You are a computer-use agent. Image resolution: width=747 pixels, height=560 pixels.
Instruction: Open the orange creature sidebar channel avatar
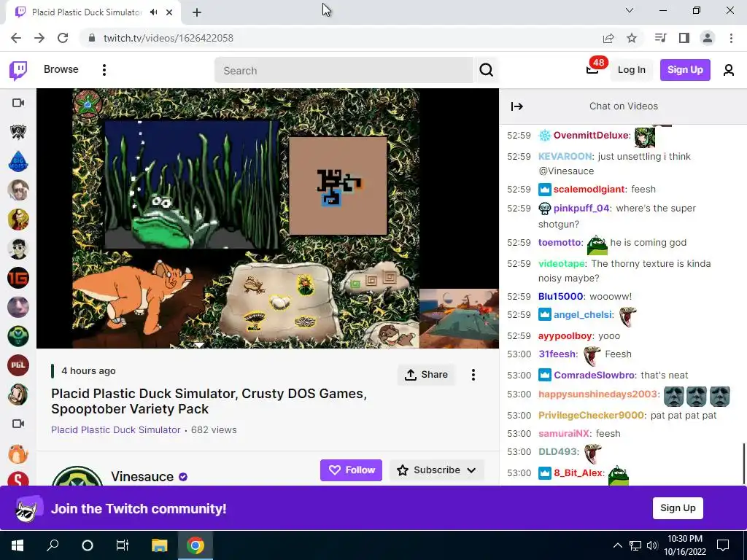(18, 453)
